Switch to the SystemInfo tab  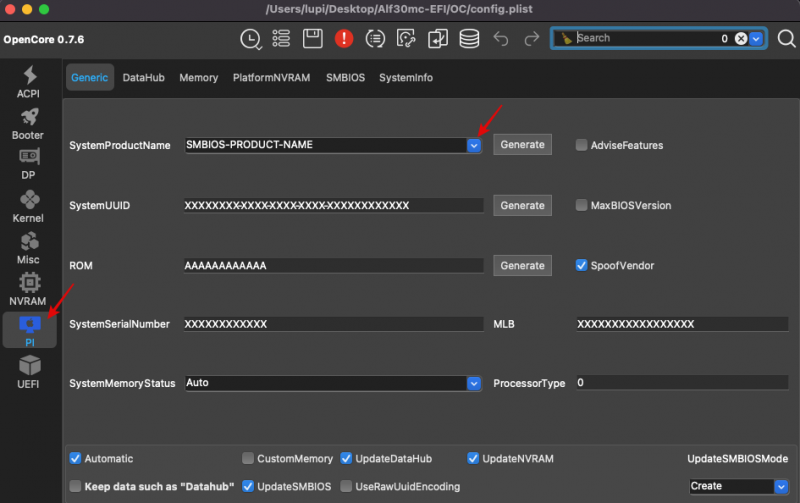406,78
